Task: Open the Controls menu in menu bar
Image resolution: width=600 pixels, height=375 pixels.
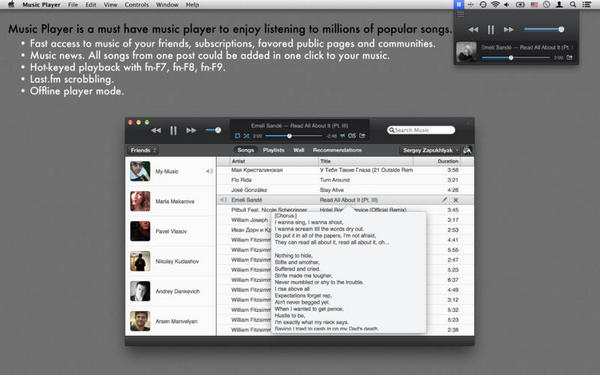Action: click(x=137, y=5)
